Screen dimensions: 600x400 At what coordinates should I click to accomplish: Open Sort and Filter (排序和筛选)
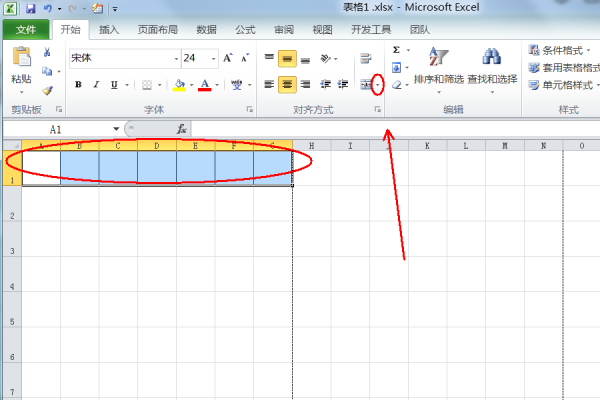click(x=438, y=65)
